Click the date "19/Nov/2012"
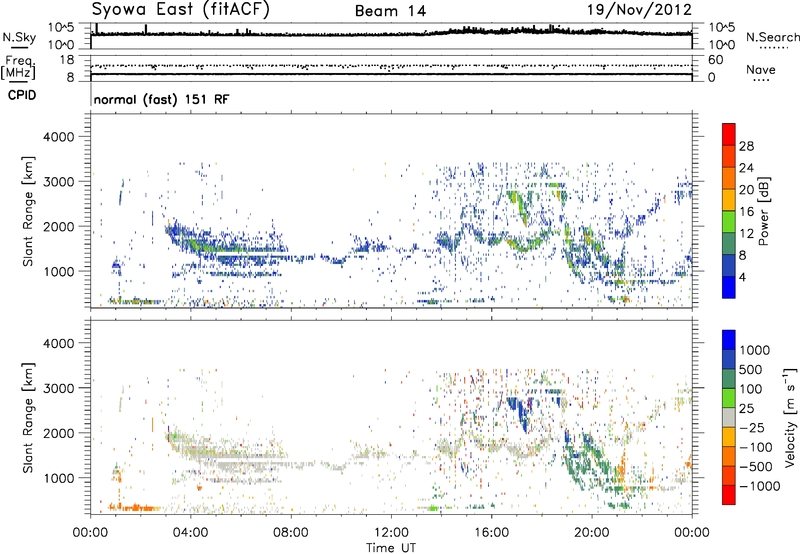Image resolution: width=800 pixels, height=554 pixels. pos(639,10)
